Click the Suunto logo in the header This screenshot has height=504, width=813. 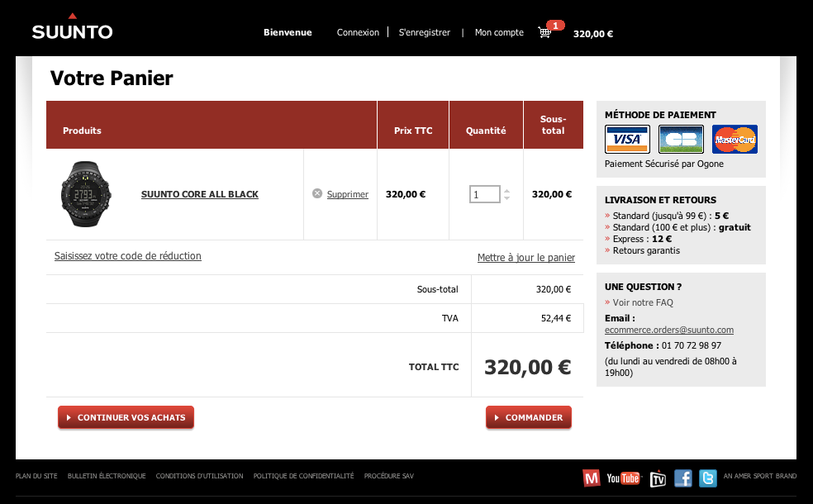point(72,27)
